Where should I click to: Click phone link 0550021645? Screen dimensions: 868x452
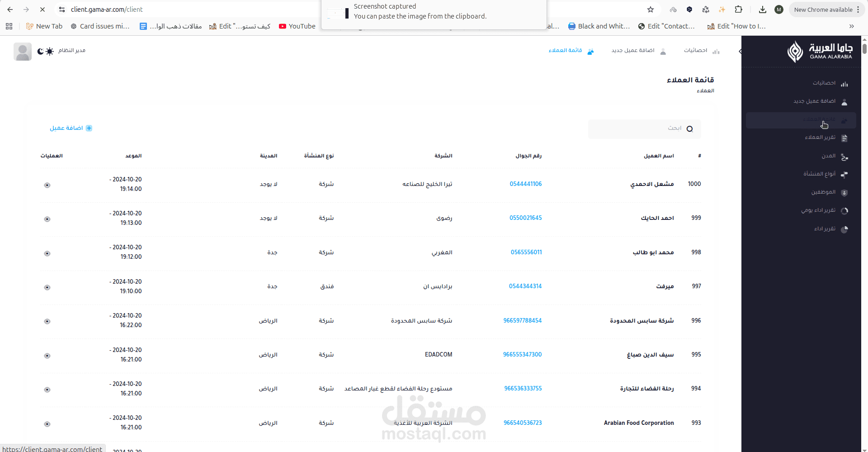click(526, 218)
